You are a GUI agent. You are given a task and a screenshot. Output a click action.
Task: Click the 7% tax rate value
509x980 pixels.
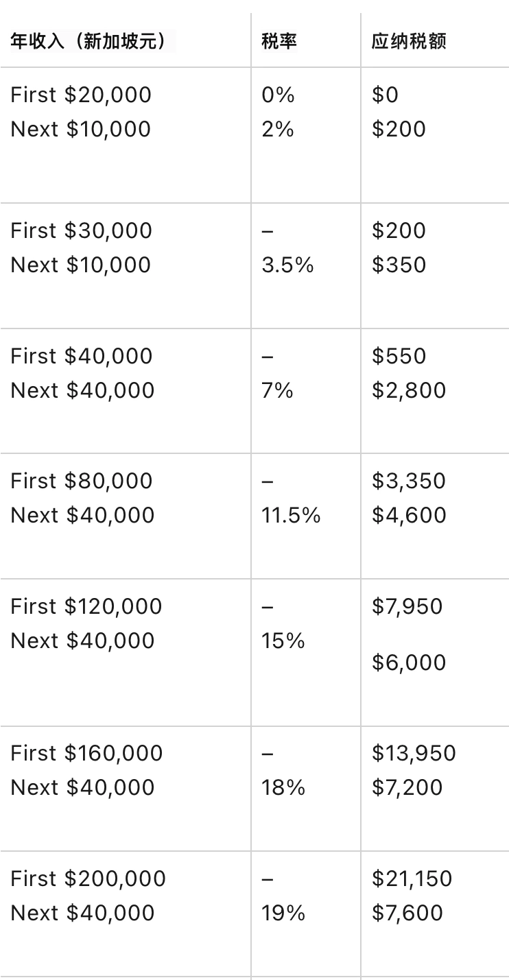(x=277, y=390)
